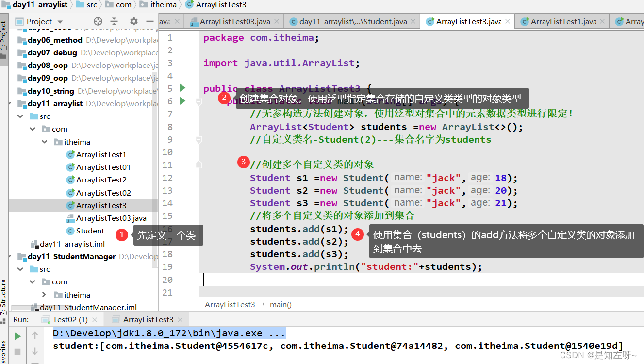Image resolution: width=644 pixels, height=364 pixels.
Task: Run main method from gutter arrow on line 6
Action: [182, 101]
